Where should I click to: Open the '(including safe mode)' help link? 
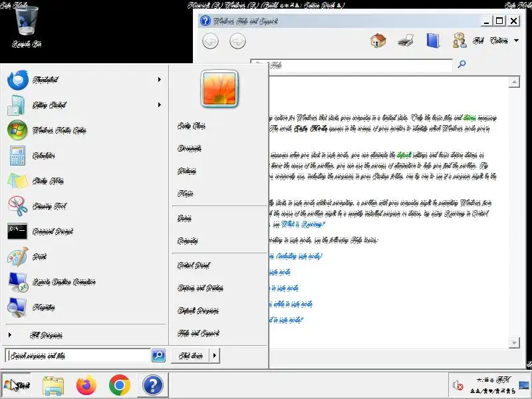tap(295, 256)
